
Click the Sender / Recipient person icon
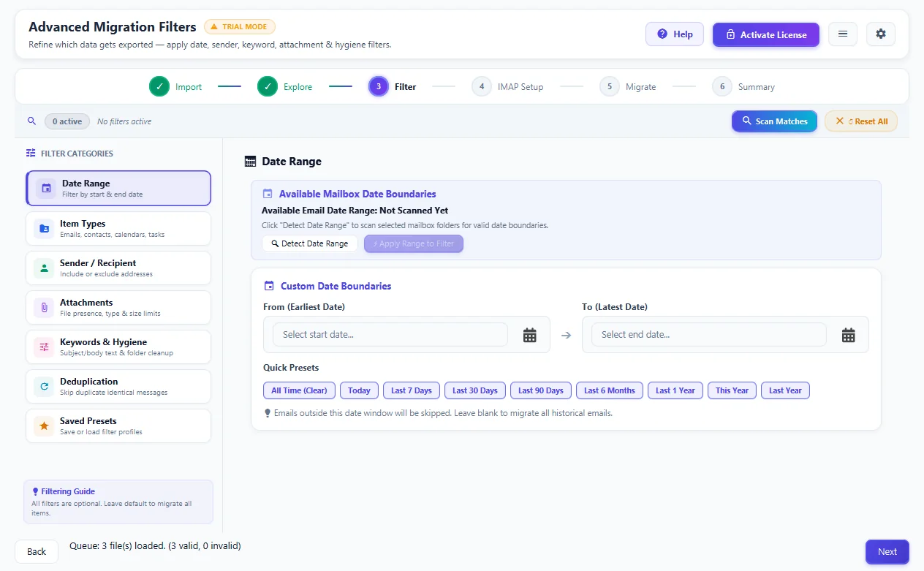44,268
